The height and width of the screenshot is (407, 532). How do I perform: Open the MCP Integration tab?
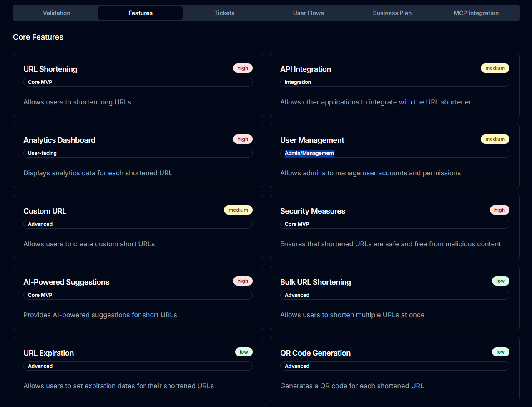(x=476, y=13)
